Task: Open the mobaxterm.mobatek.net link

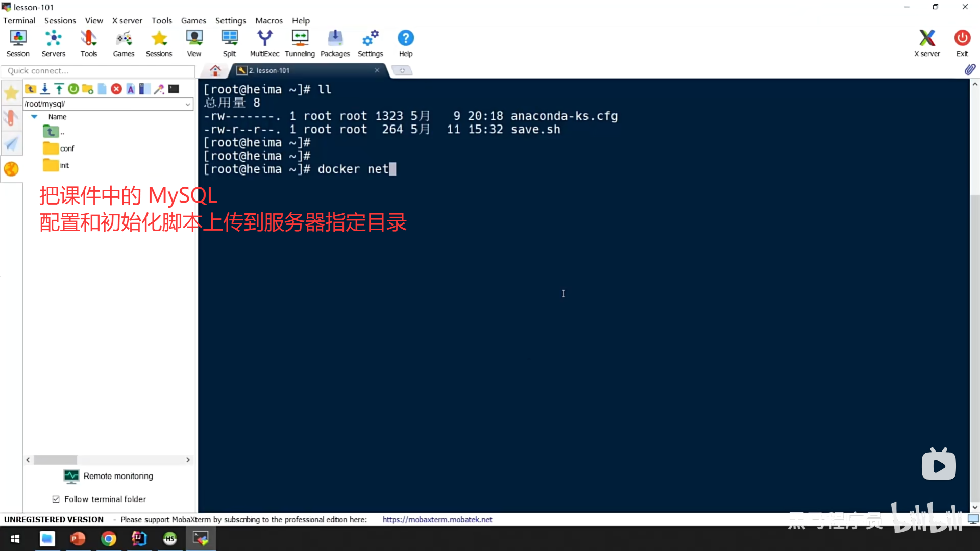Action: pyautogui.click(x=437, y=519)
